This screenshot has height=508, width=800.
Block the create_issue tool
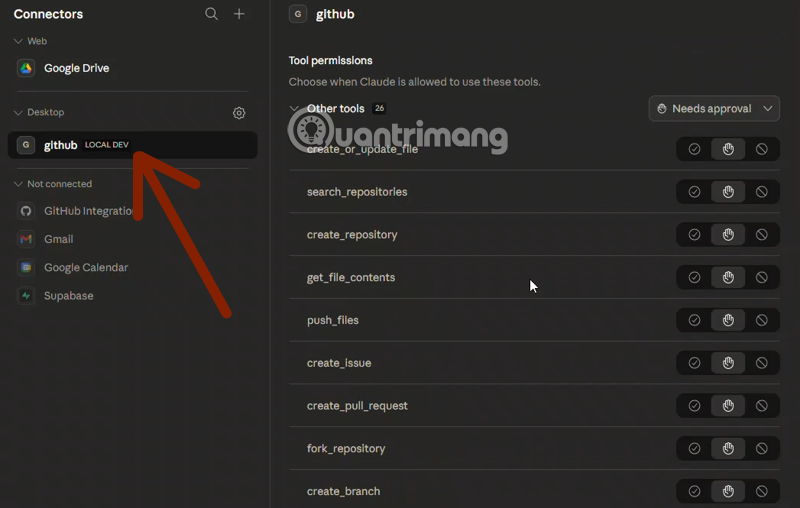tap(762, 363)
